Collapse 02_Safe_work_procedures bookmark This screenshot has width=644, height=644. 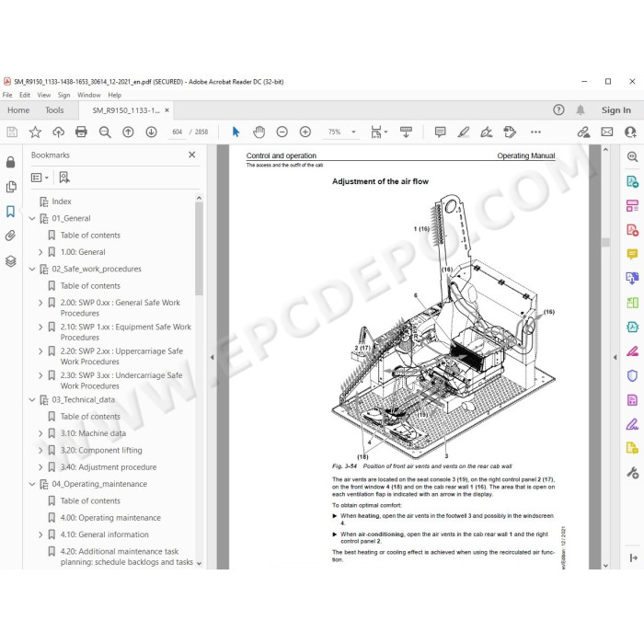pos(31,269)
